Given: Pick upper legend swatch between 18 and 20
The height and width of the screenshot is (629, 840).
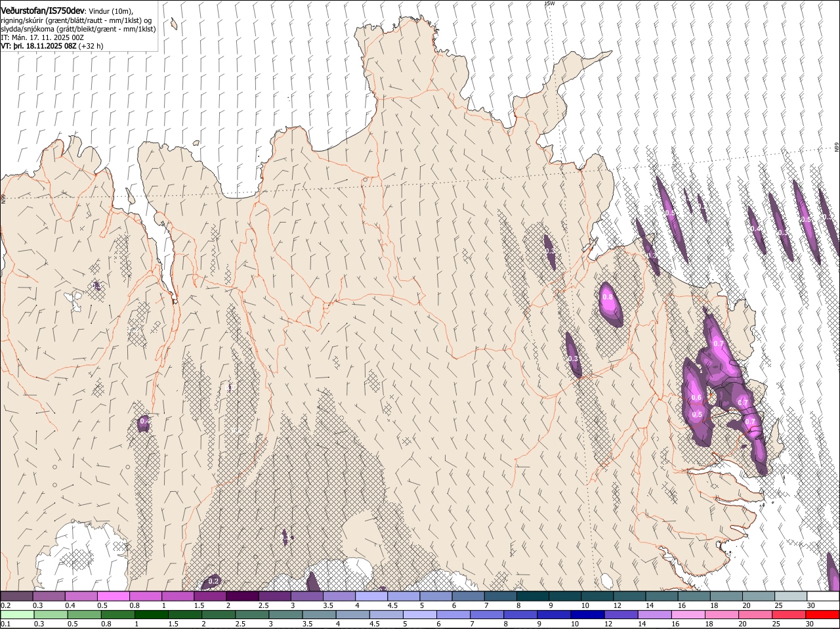Looking at the screenshot, I should coord(726,596).
